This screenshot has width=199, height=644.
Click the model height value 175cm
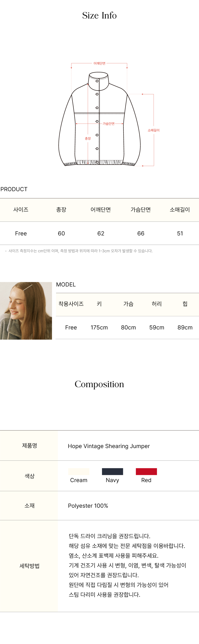click(x=99, y=327)
